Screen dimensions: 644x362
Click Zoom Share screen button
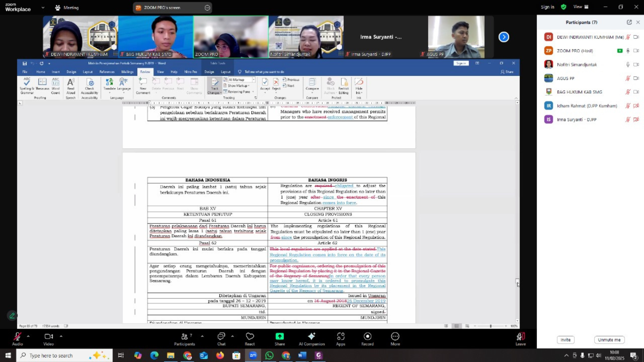pos(280,339)
